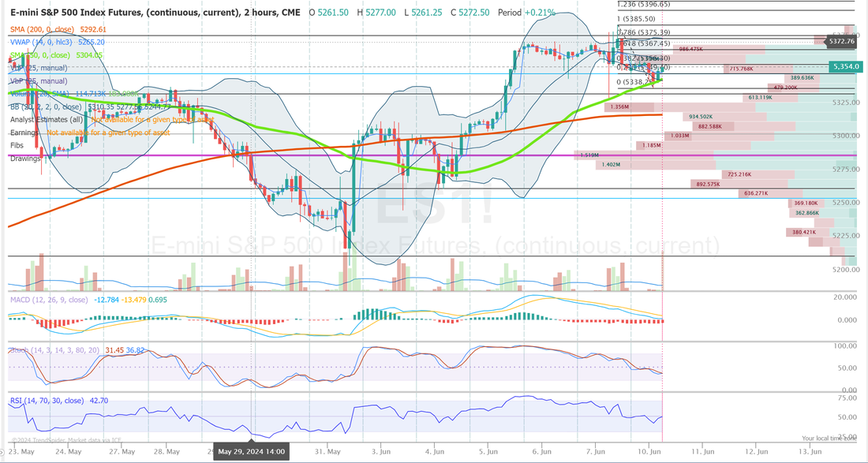Open the RSI (14, 70, 30, close) label
The height and width of the screenshot is (463, 868).
pos(47,401)
